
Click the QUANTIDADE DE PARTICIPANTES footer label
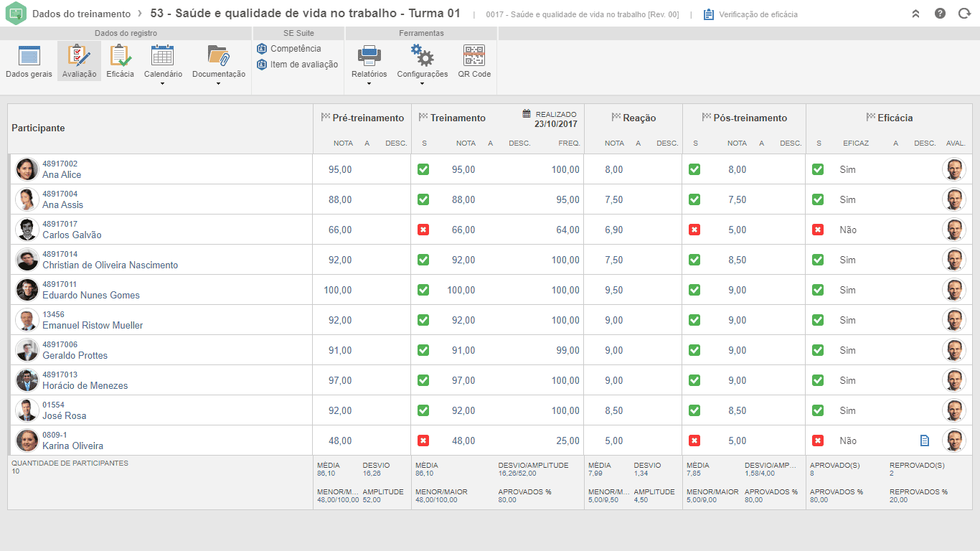[70, 463]
